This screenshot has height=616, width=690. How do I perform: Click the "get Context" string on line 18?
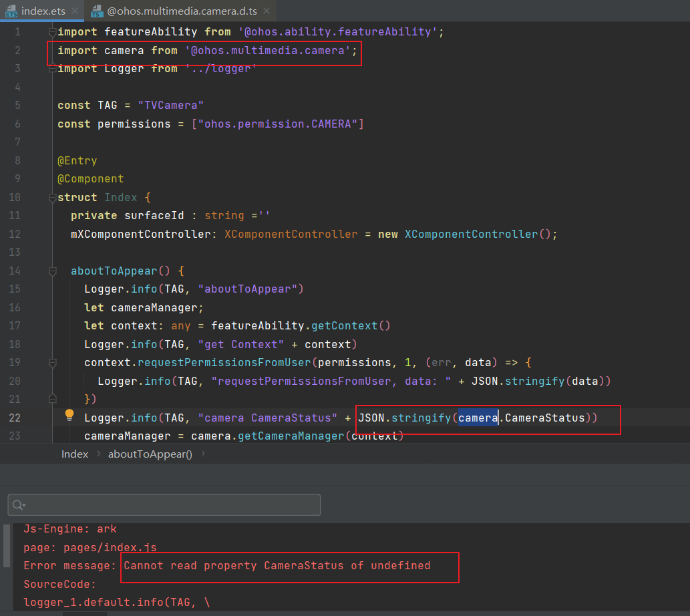click(241, 344)
